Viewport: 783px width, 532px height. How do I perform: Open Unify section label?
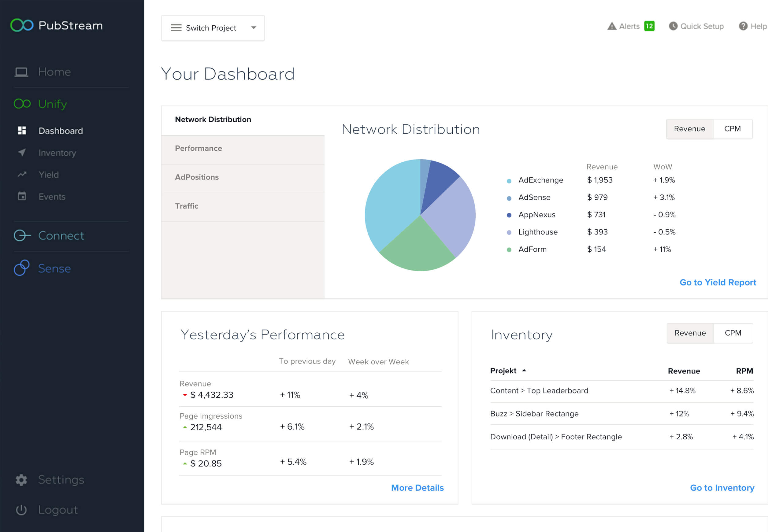pyautogui.click(x=53, y=104)
